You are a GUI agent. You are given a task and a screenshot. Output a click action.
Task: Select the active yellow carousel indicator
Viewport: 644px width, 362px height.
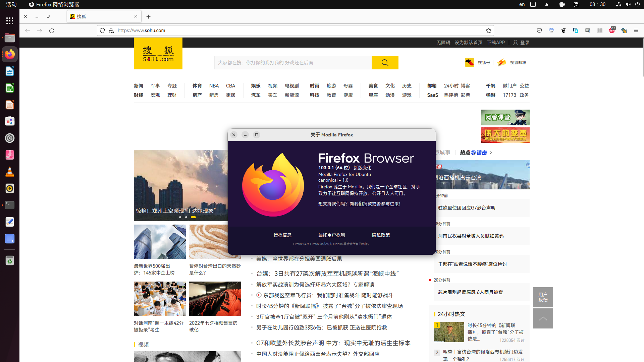(x=193, y=217)
